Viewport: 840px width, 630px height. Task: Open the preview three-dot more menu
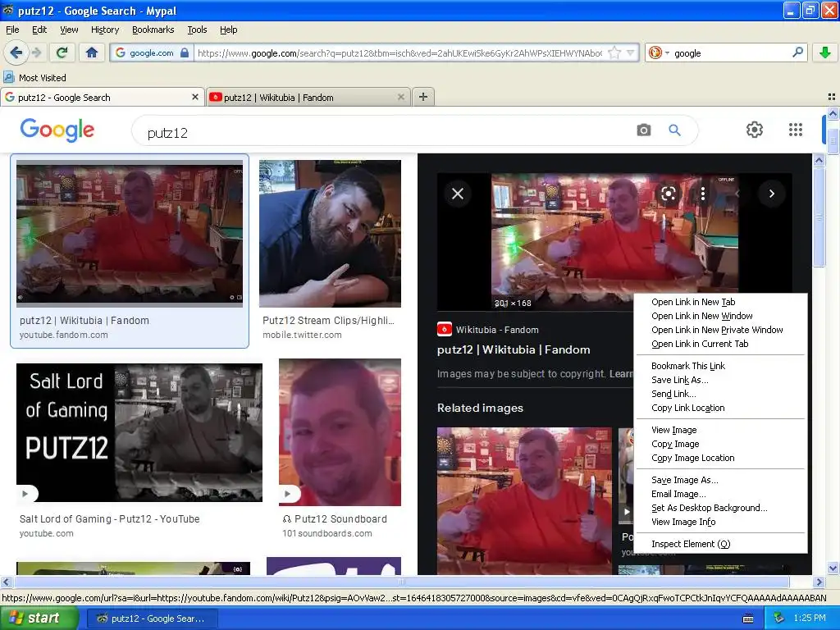point(703,194)
